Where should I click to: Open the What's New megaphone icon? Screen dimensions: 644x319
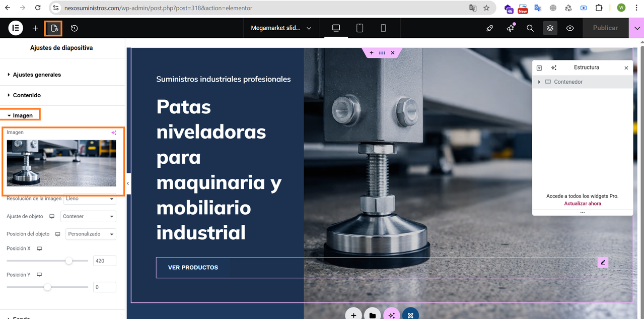click(x=510, y=28)
